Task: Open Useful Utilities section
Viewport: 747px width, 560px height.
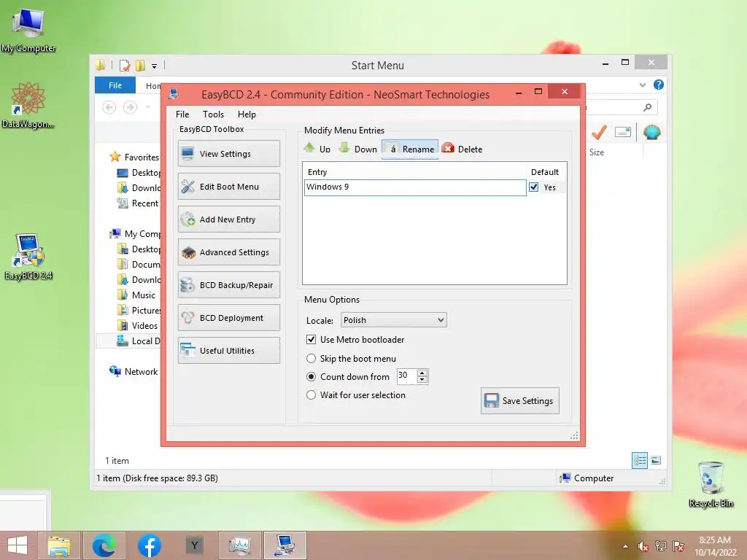Action: click(228, 351)
